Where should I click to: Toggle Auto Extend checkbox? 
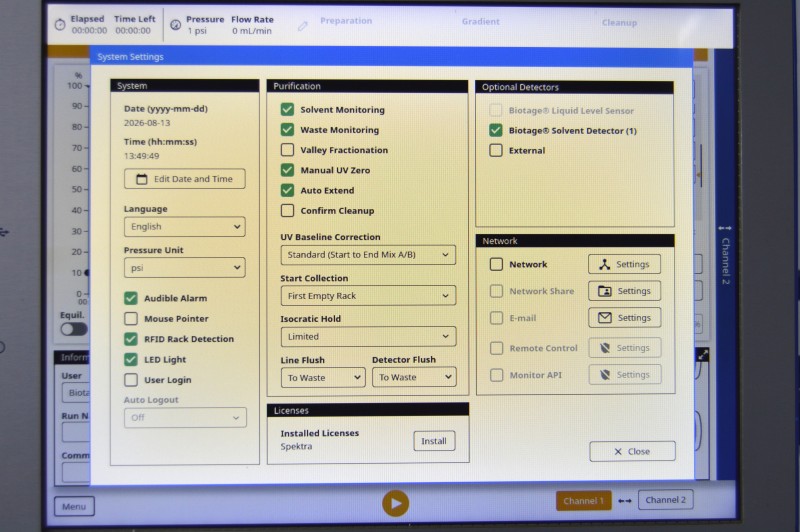(x=287, y=190)
